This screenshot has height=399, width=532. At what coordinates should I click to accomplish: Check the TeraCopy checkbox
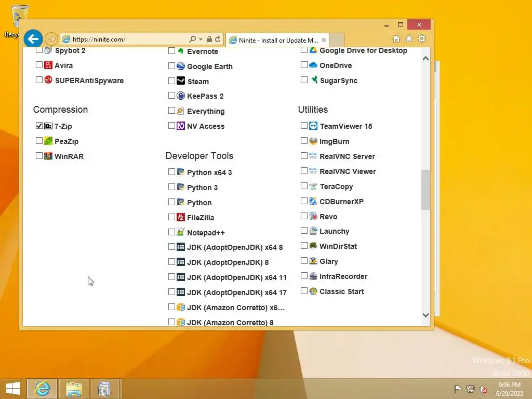click(x=304, y=185)
